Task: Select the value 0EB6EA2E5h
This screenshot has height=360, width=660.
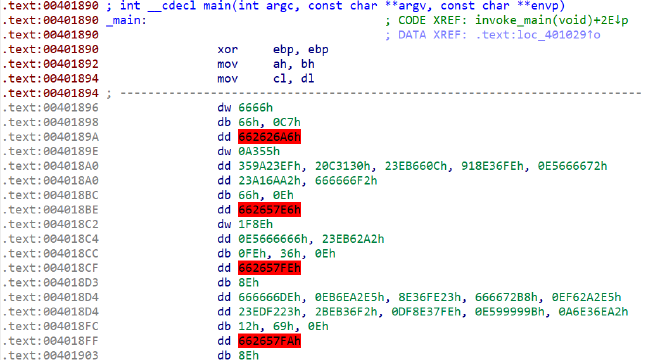Action: [x=349, y=297]
